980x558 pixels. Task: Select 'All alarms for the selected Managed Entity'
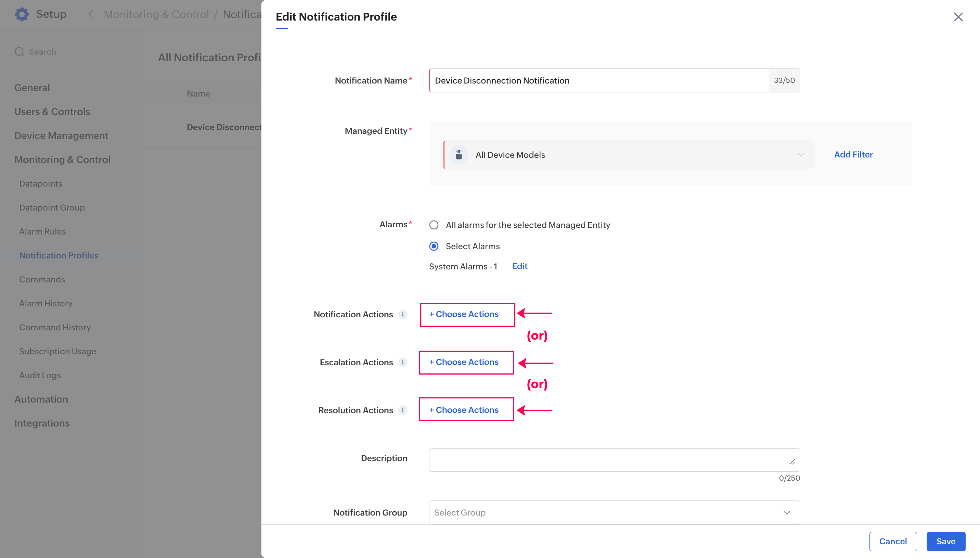[434, 225]
